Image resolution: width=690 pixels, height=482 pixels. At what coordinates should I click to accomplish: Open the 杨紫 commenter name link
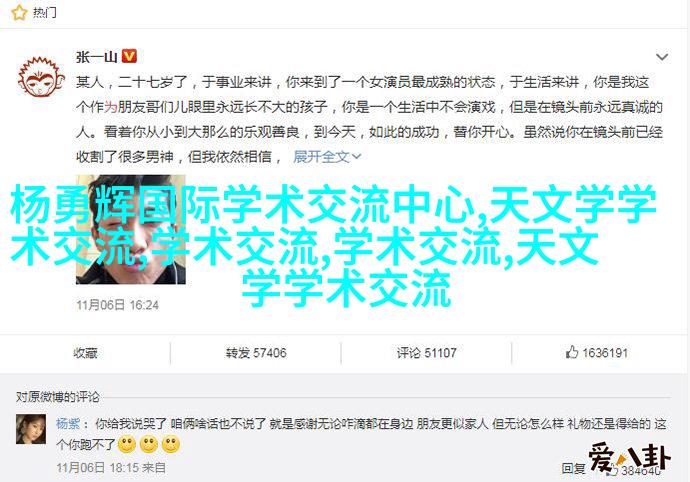[x=68, y=423]
